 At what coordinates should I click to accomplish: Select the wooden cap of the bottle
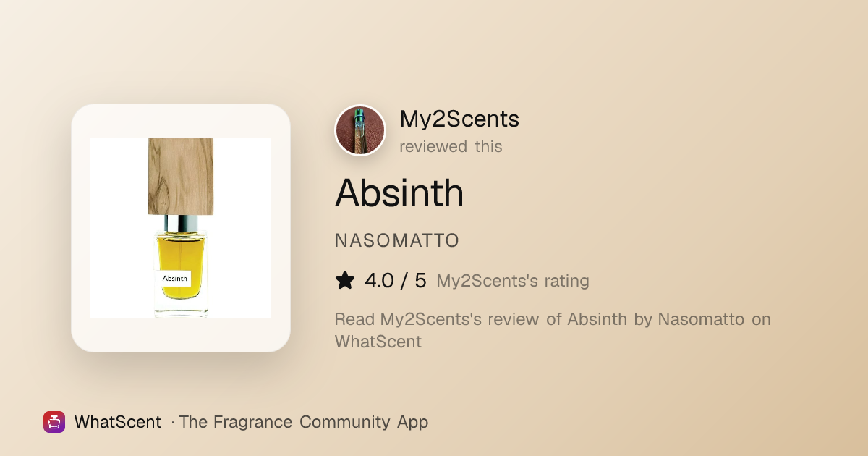pos(181,176)
